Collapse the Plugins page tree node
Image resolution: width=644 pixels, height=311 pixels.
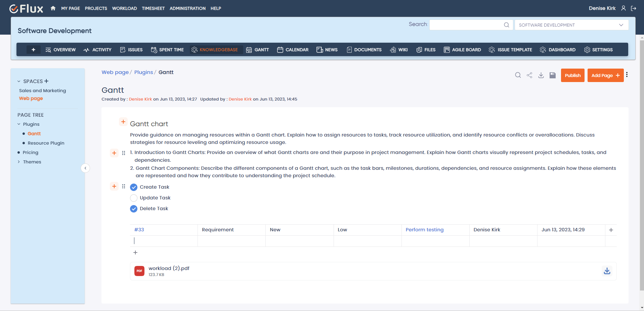pyautogui.click(x=19, y=124)
